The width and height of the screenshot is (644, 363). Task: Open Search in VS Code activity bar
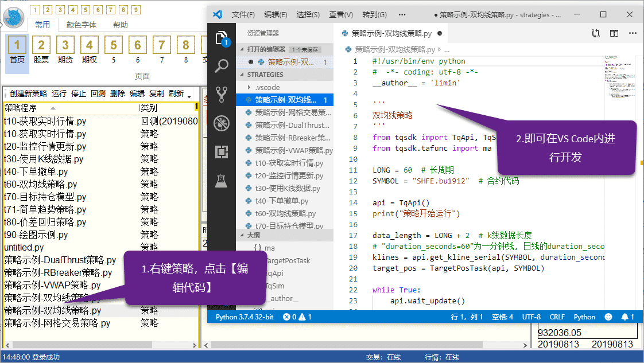tap(222, 66)
